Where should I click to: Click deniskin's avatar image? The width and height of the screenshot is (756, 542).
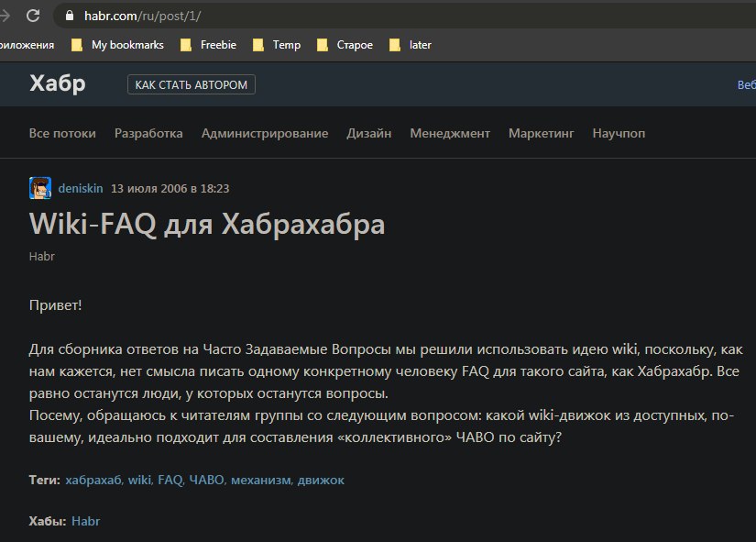tap(40, 188)
